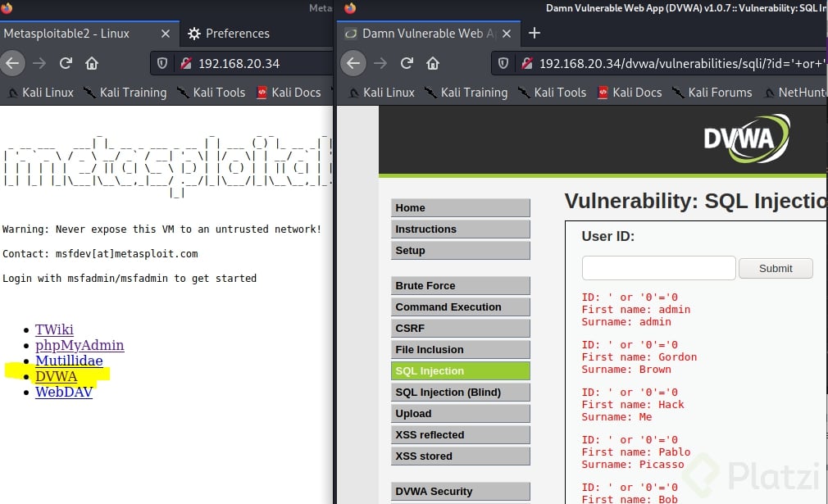This screenshot has width=828, height=504.
Task: Select Damn Vulnerable Web App tab
Action: (429, 34)
